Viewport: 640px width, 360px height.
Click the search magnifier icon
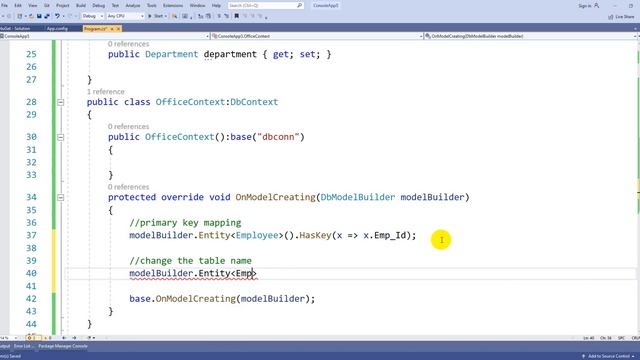299,5
